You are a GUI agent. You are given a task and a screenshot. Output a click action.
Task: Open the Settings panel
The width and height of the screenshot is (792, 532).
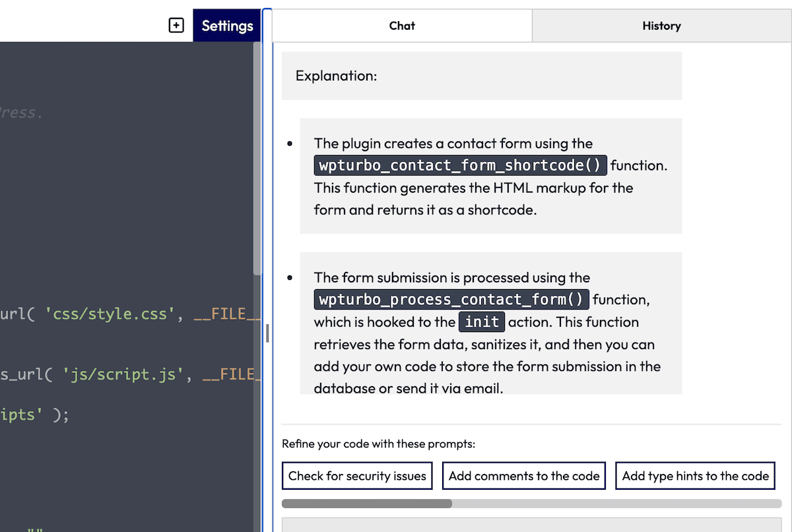(x=227, y=26)
